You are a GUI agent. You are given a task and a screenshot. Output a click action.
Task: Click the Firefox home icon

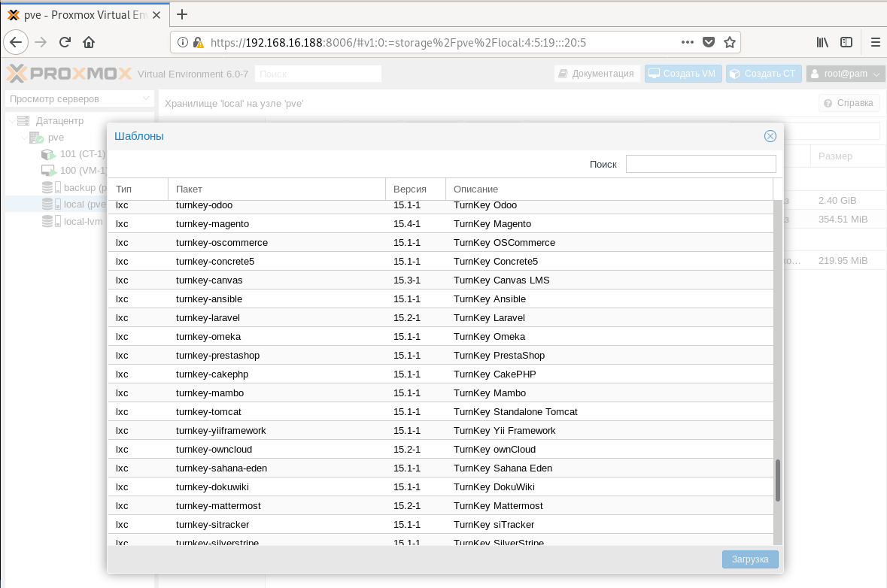pos(89,42)
